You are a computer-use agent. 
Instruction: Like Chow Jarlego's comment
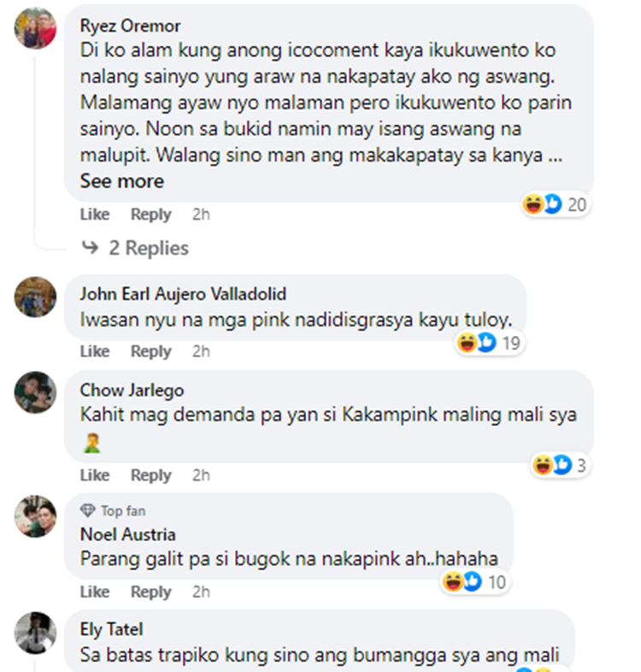(95, 475)
